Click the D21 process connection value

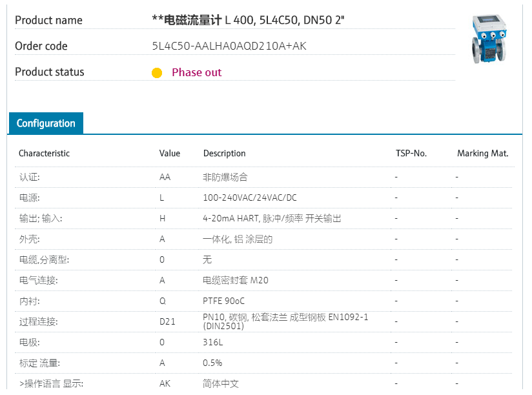pyautogui.click(x=167, y=321)
